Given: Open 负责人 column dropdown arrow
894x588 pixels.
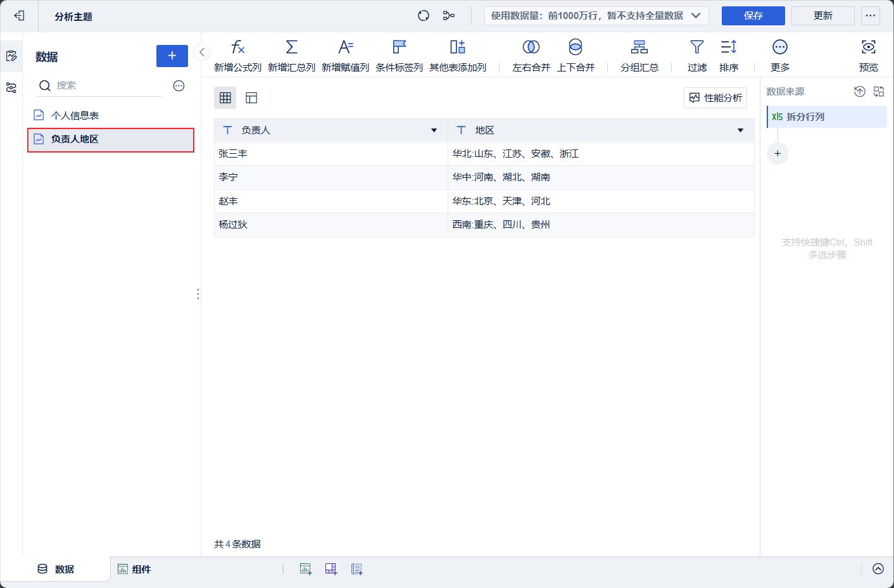Looking at the screenshot, I should pos(434,130).
